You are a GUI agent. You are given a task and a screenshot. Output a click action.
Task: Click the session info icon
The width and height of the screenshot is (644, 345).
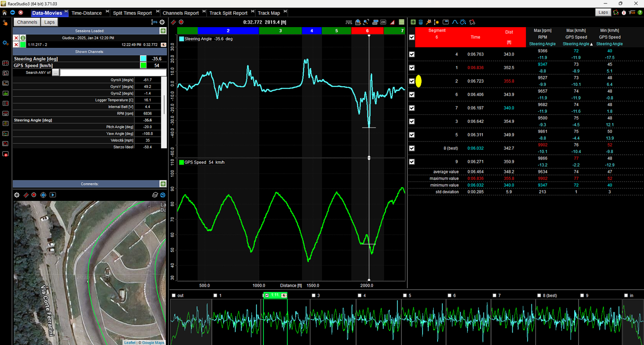(x=23, y=38)
